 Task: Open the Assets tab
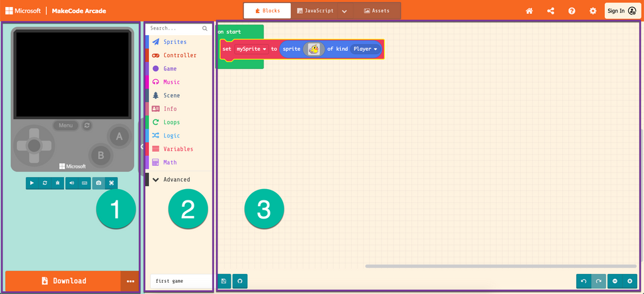377,11
